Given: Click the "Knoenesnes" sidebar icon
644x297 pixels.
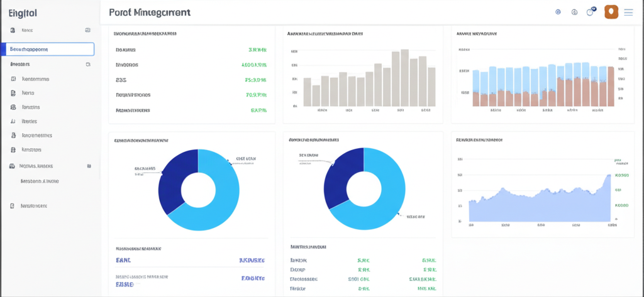Looking at the screenshot, I should pyautogui.click(x=13, y=136).
